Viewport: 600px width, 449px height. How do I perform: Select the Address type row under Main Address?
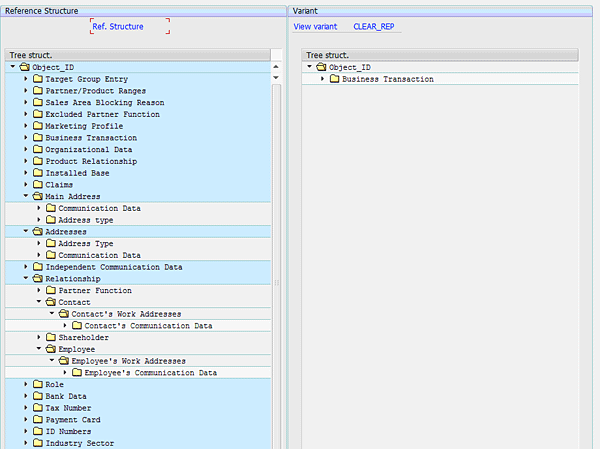[138, 220]
